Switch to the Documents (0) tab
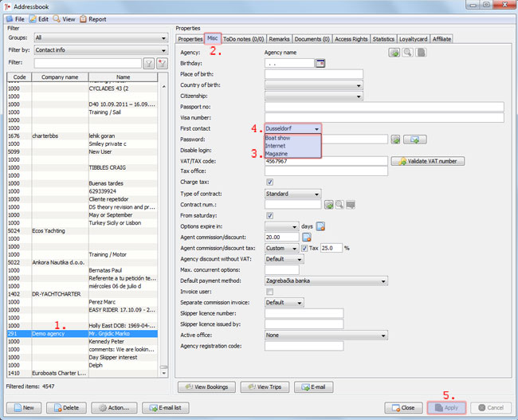This screenshot has width=518, height=420. 312,39
